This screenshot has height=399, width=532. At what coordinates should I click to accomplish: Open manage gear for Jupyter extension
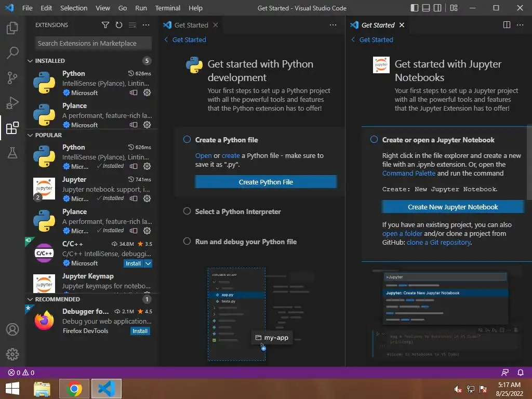pyautogui.click(x=147, y=198)
